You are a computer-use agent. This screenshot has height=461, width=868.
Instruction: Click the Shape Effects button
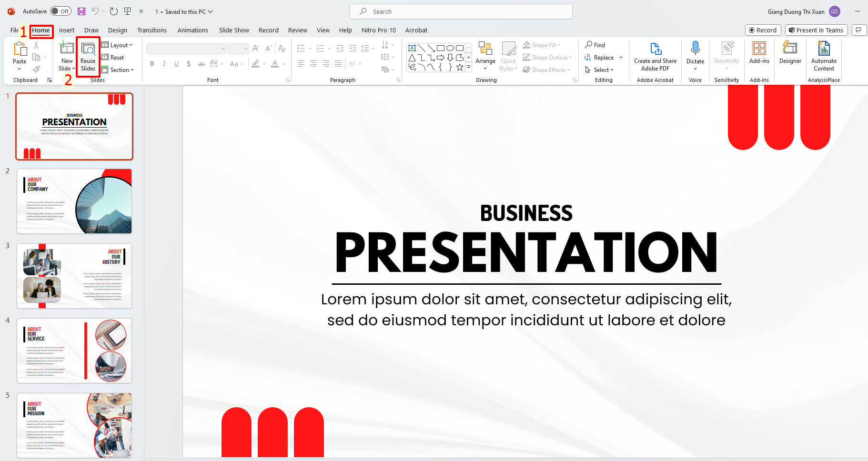coord(546,70)
